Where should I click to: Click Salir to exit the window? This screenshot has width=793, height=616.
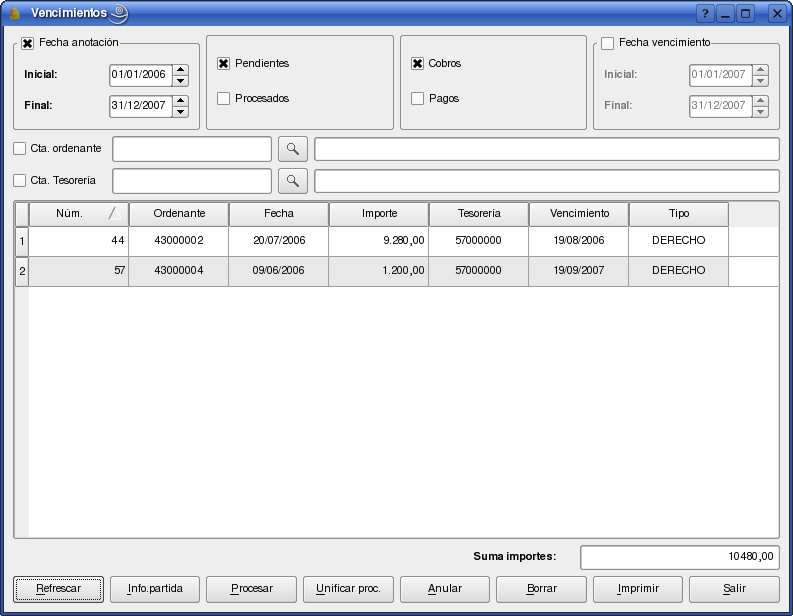tap(734, 589)
